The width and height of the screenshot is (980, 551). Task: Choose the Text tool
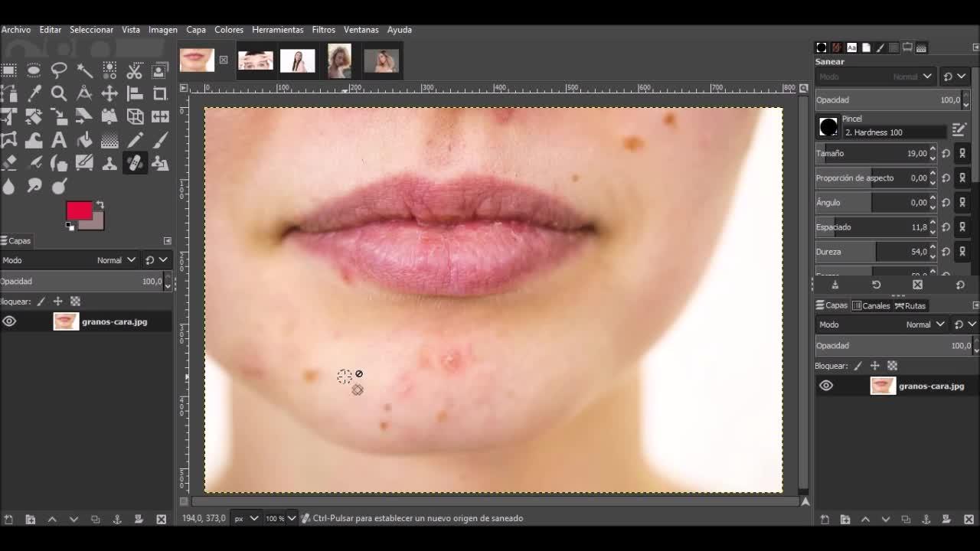pos(59,140)
